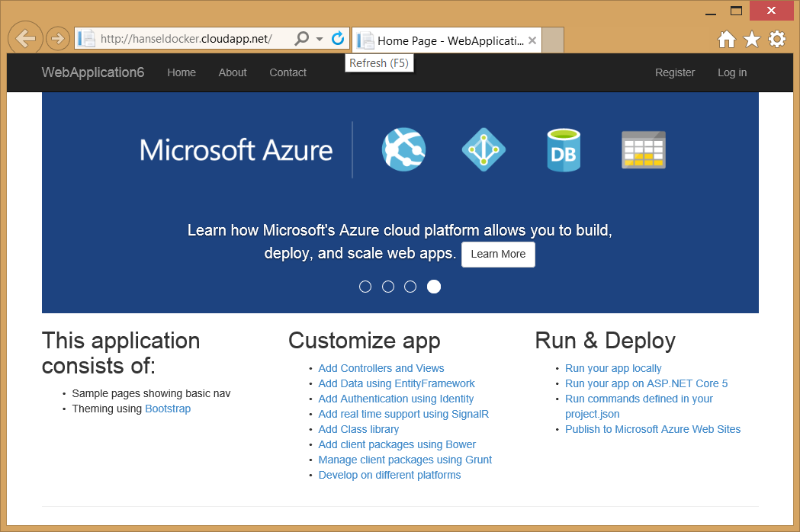This screenshot has width=800, height=532.
Task: Refresh the page with the reload icon
Action: pos(337,38)
